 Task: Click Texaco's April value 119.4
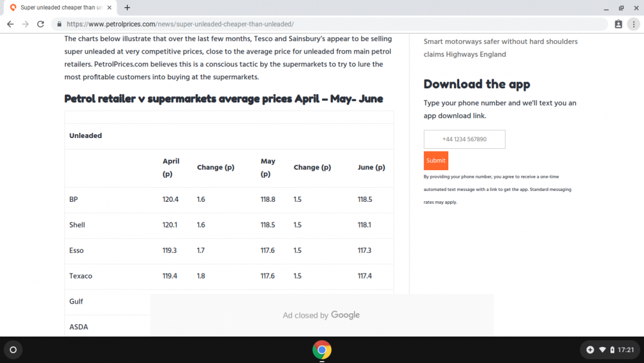169,276
